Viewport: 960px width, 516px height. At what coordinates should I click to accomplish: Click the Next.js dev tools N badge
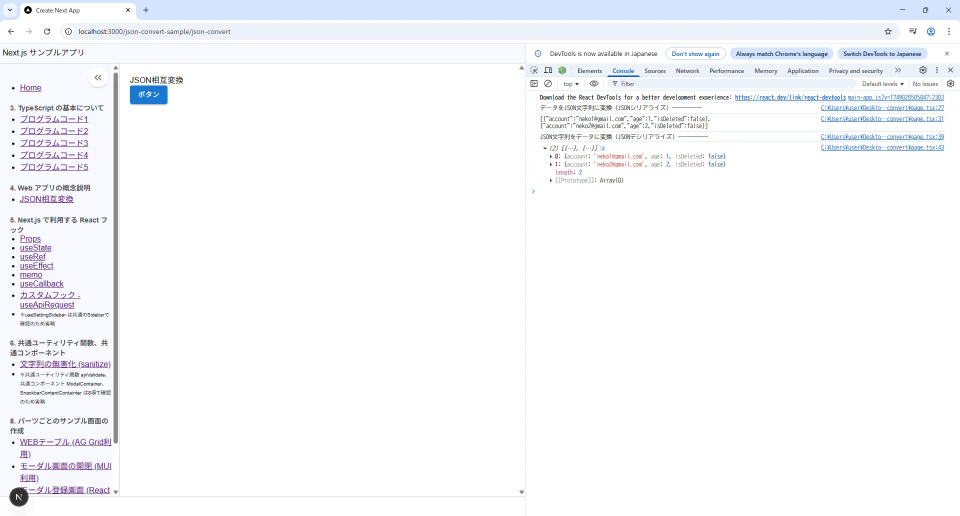(x=19, y=497)
